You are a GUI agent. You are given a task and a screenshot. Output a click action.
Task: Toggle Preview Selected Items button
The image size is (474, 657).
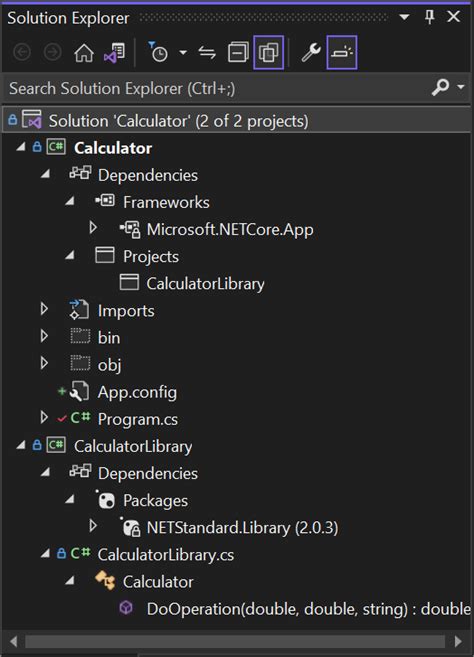click(342, 53)
